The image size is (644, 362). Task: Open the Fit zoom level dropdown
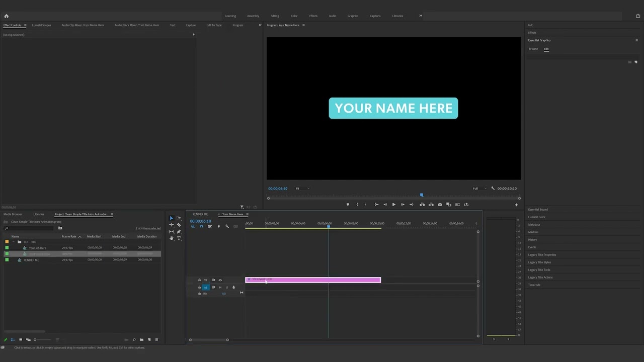(302, 189)
